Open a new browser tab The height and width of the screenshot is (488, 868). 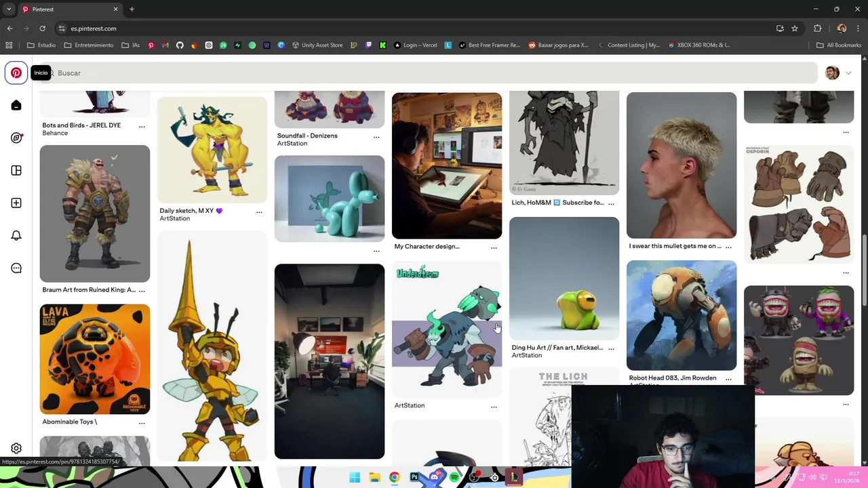pyautogui.click(x=132, y=9)
